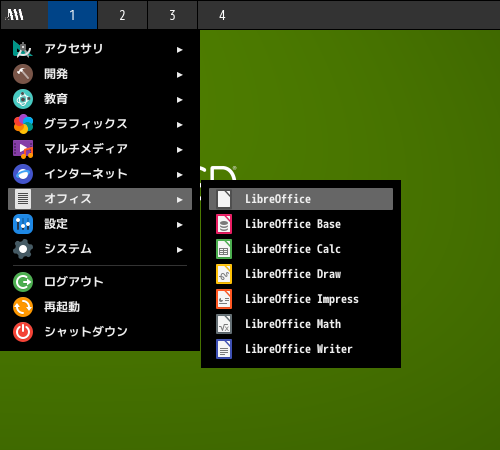
Task: Choose ログアウト to log out
Action: [x=100, y=282]
